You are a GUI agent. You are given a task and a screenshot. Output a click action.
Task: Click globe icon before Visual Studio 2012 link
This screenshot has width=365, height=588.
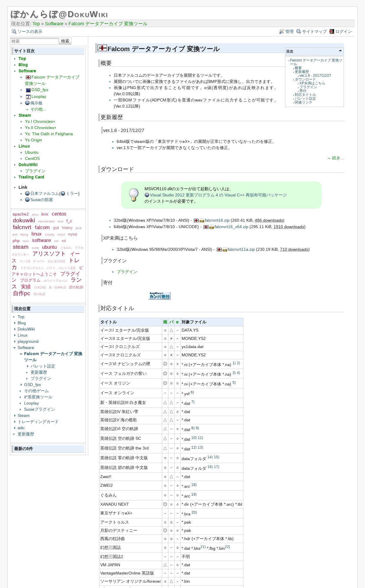click(x=147, y=195)
